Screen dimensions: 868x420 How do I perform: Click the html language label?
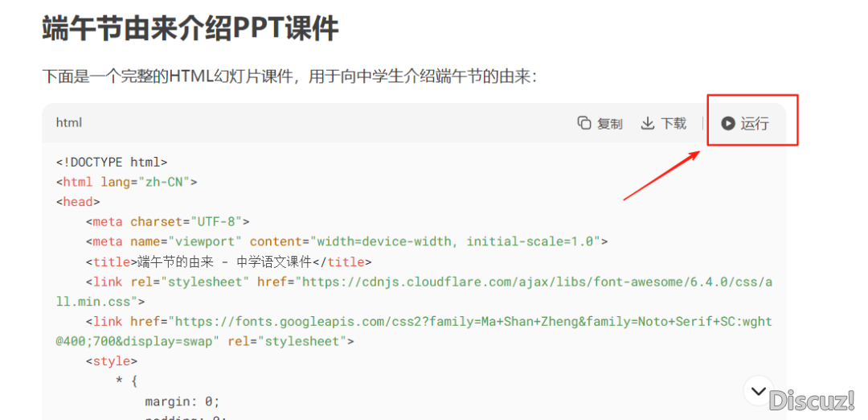pyautogui.click(x=69, y=122)
